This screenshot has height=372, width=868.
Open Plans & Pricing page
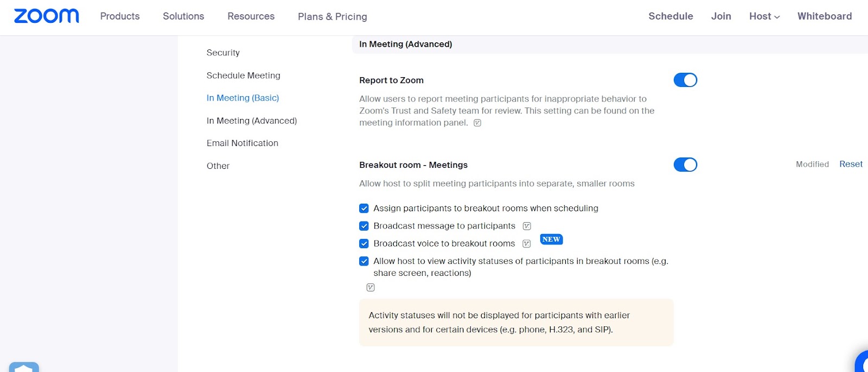point(333,17)
